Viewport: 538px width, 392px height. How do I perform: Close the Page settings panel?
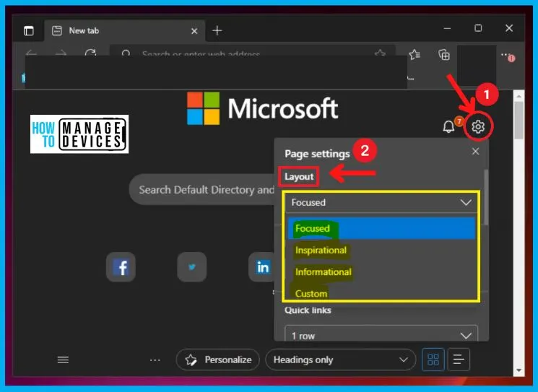pos(475,152)
